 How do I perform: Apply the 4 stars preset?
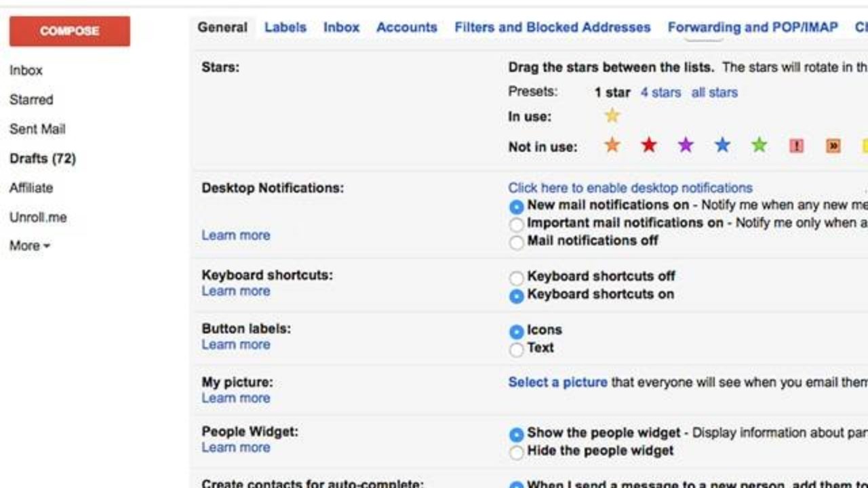tap(660, 92)
